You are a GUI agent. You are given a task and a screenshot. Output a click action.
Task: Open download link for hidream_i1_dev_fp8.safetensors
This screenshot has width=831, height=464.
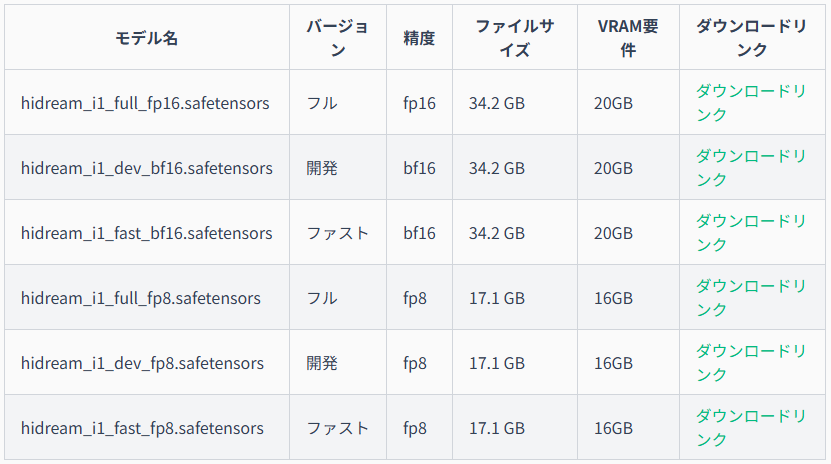coord(750,363)
